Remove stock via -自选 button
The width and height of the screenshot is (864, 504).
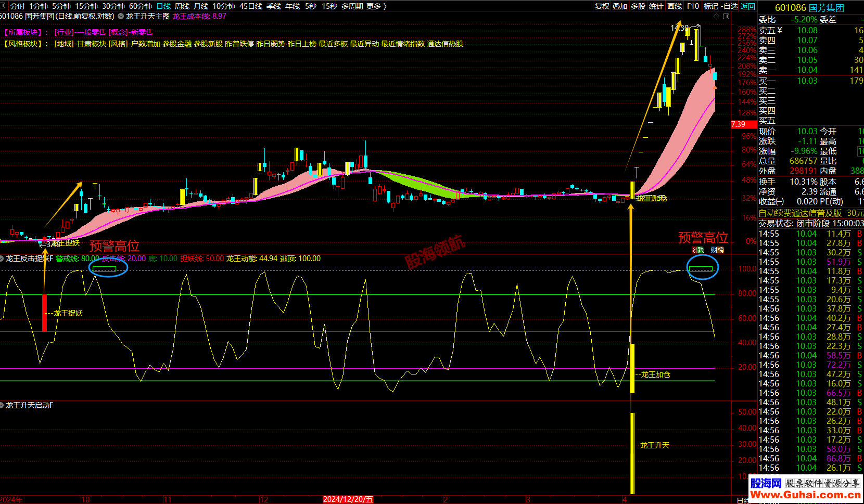(x=730, y=6)
